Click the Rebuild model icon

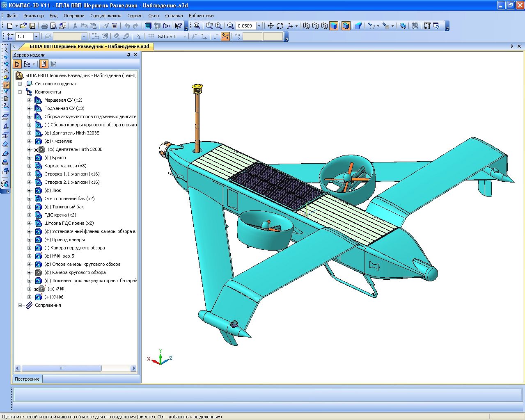tap(436, 26)
